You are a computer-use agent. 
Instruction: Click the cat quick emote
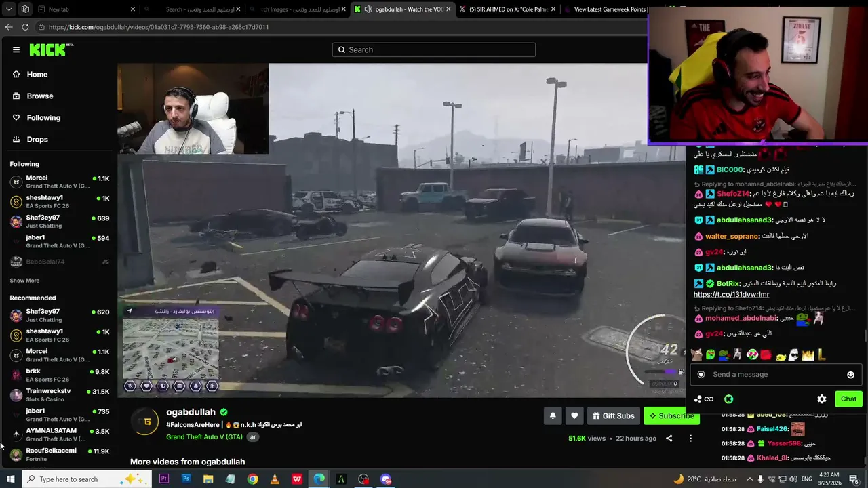tap(696, 354)
